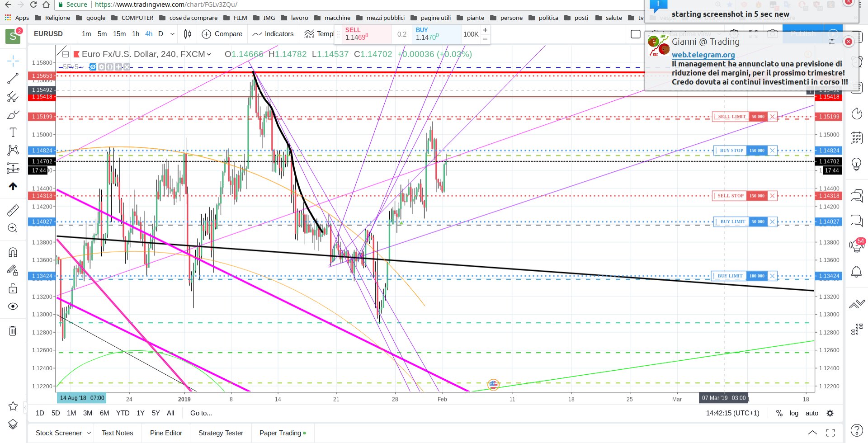The image size is (868, 443).
Task: Show the object tree layers
Action: click(x=13, y=424)
